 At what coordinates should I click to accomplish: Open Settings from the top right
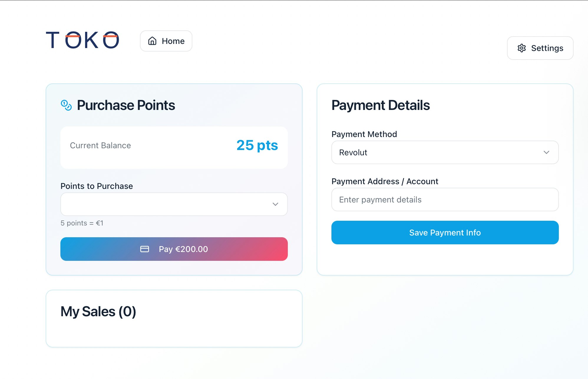click(540, 48)
